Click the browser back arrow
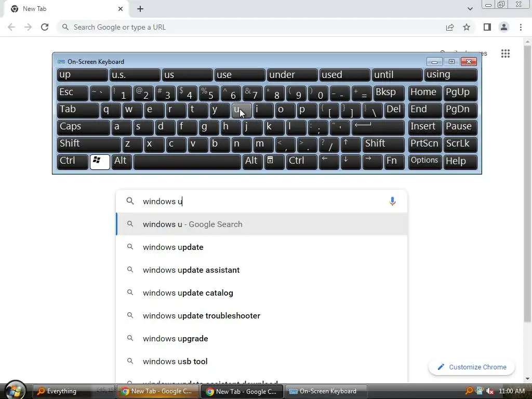 click(11, 27)
